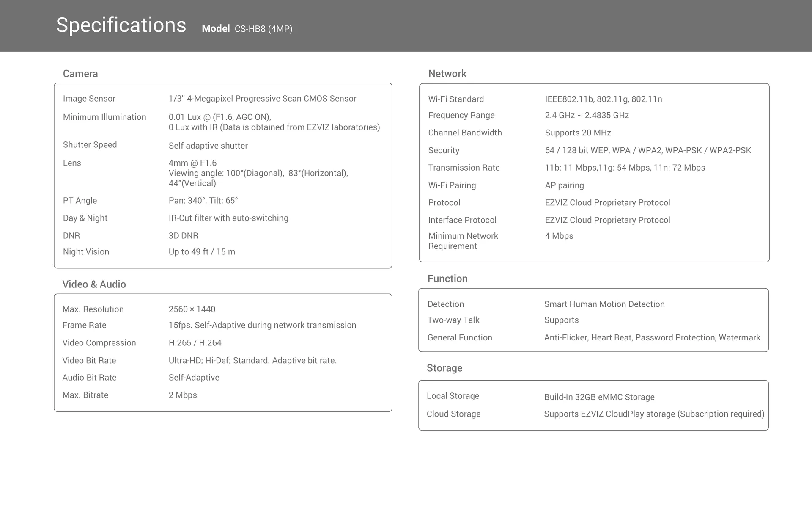Click the Self-adaptive shutter value
The image size is (812, 508).
[208, 146]
